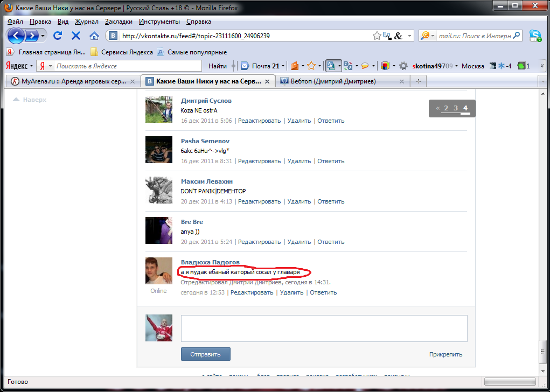Stop loading with the blue X icon

[76, 36]
